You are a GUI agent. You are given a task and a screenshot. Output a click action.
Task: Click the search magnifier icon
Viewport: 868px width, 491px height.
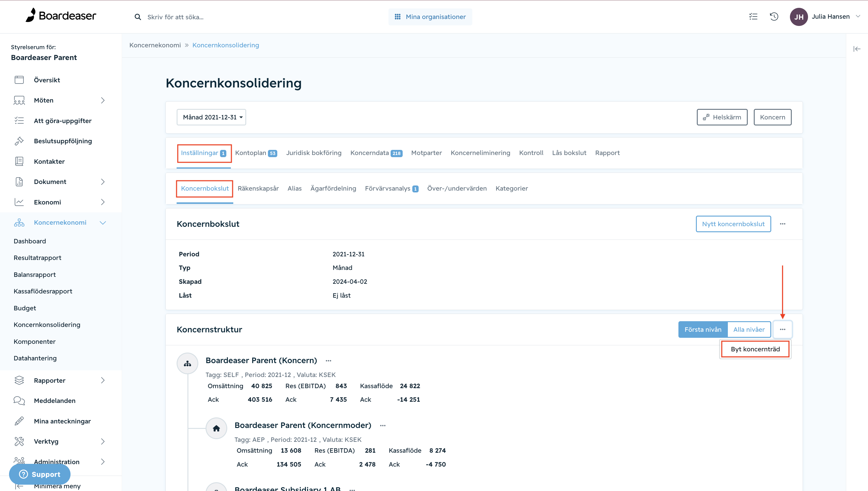[137, 17]
